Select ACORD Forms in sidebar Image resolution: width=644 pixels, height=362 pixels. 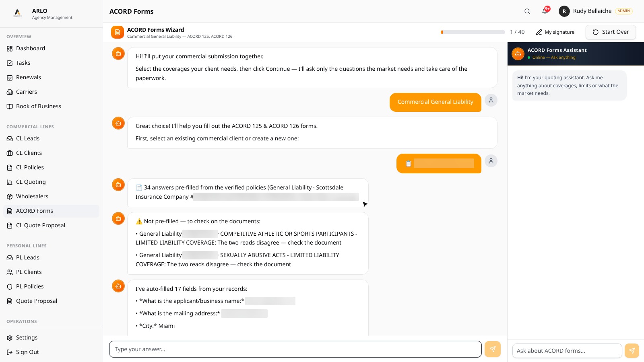point(51,211)
